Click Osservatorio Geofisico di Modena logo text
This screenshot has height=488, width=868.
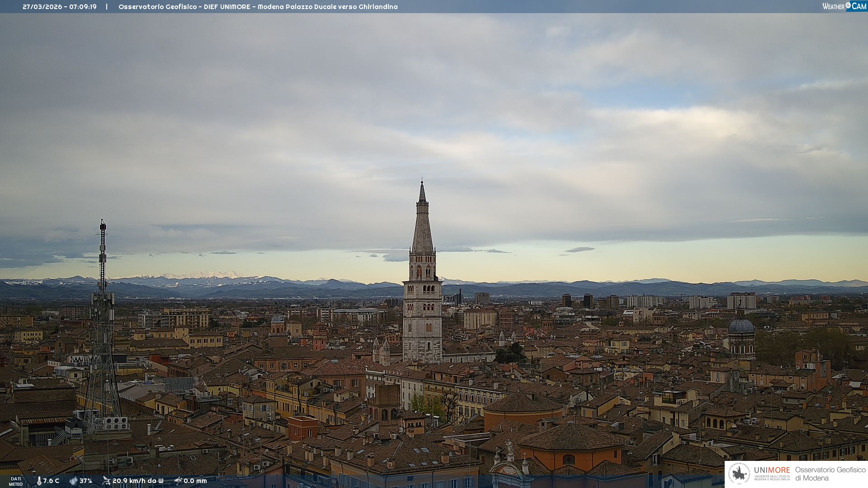(x=830, y=474)
